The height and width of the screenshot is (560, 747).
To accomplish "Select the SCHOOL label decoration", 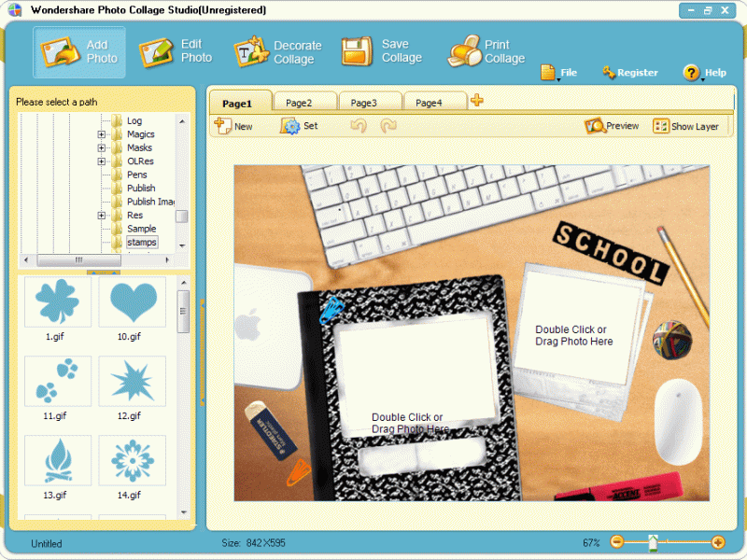I will (x=611, y=253).
